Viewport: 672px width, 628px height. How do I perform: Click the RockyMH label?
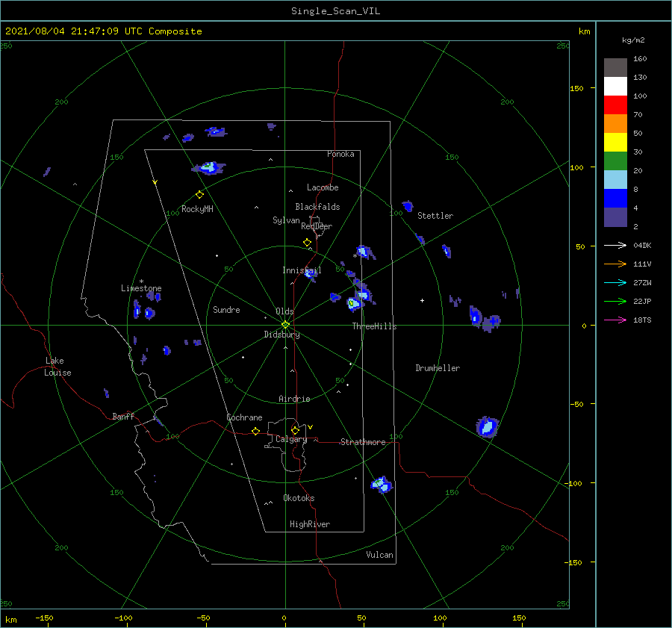197,209
